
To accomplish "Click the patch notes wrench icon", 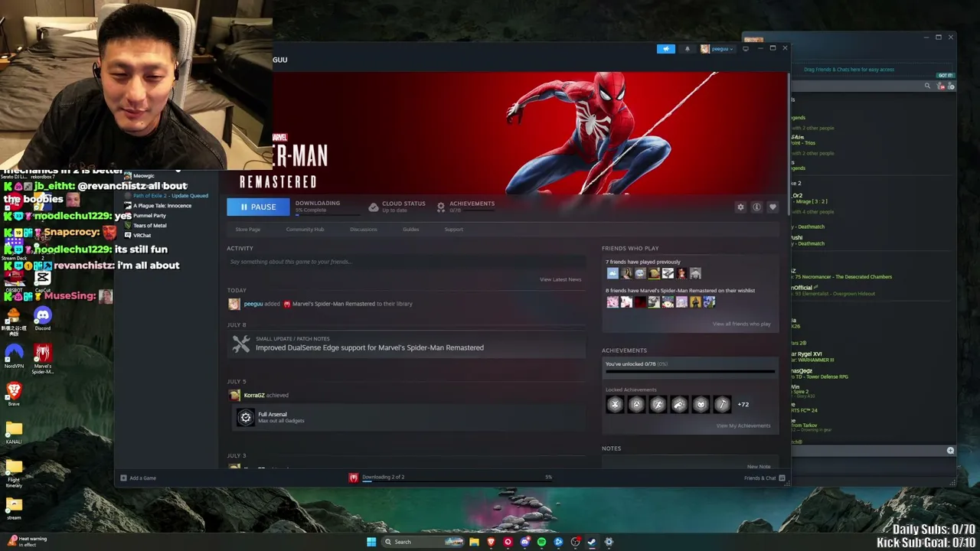I will (x=240, y=344).
